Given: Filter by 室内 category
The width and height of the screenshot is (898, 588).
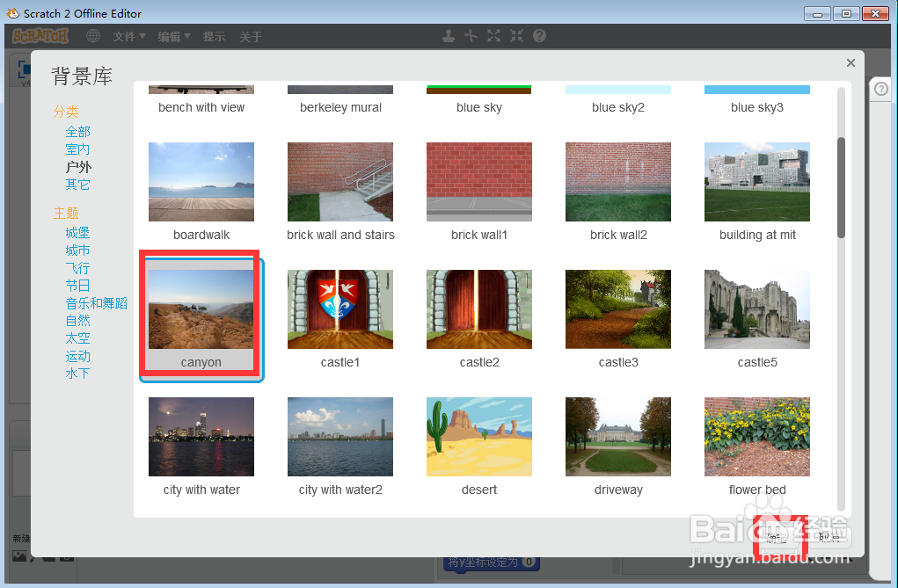Looking at the screenshot, I should 78,149.
